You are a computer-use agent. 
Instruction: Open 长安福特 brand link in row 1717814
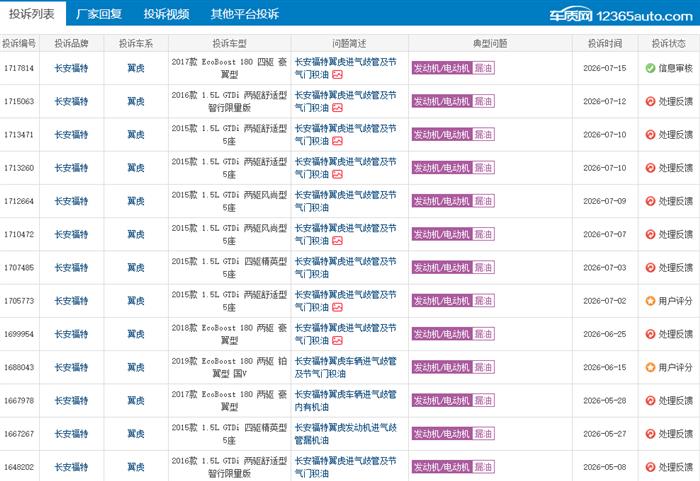coord(71,68)
